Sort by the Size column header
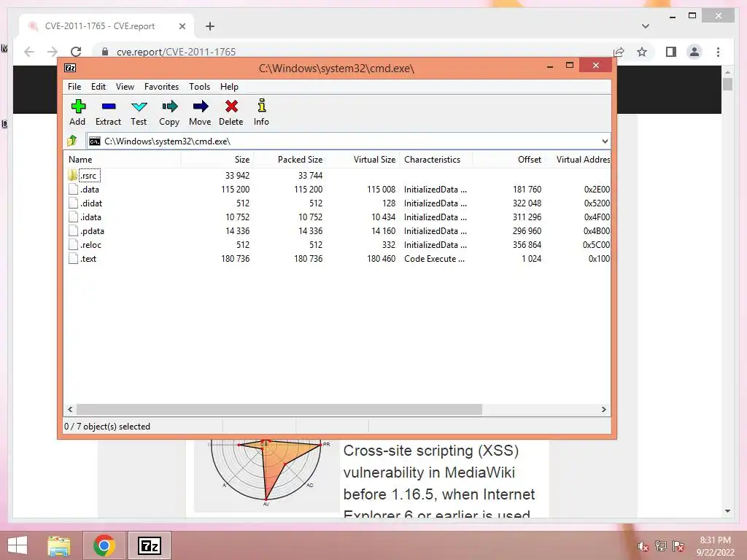 point(217,160)
